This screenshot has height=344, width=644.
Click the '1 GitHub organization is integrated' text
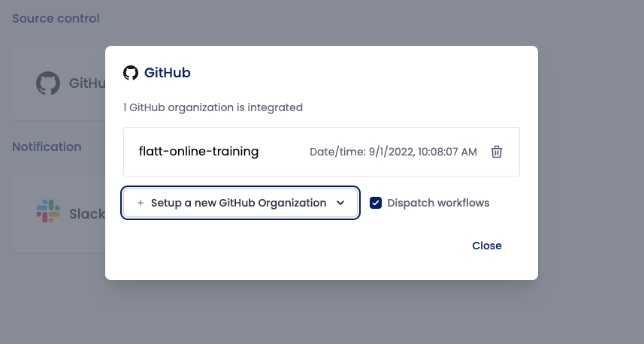(x=213, y=107)
